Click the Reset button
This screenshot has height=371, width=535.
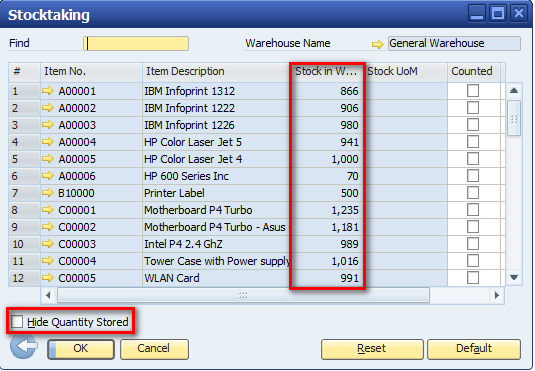(372, 349)
